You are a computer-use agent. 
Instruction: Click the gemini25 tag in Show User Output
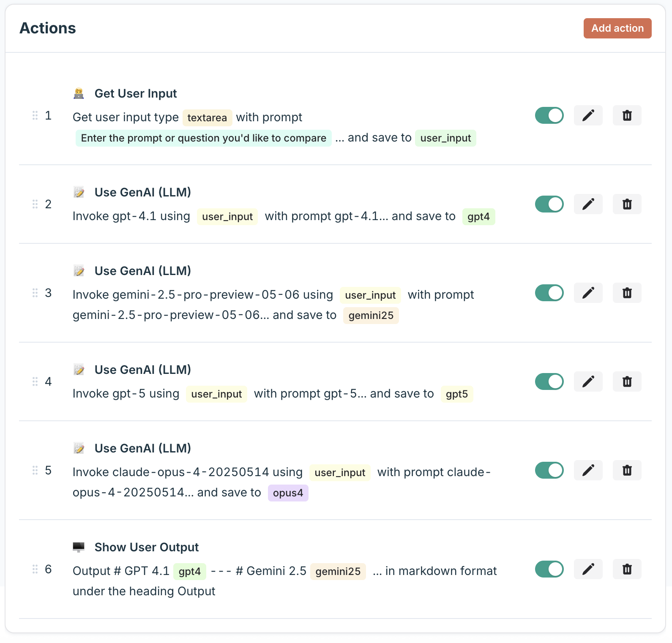coord(338,572)
